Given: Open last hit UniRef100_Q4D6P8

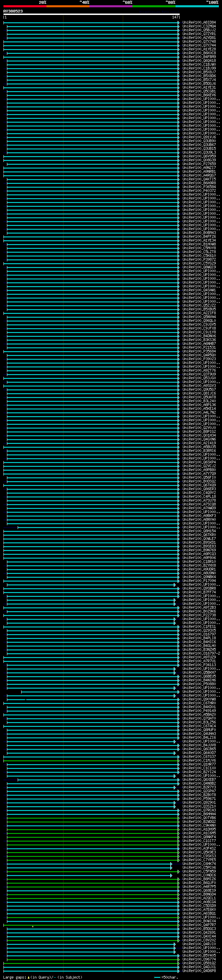Looking at the screenshot, I should coord(199,971).
